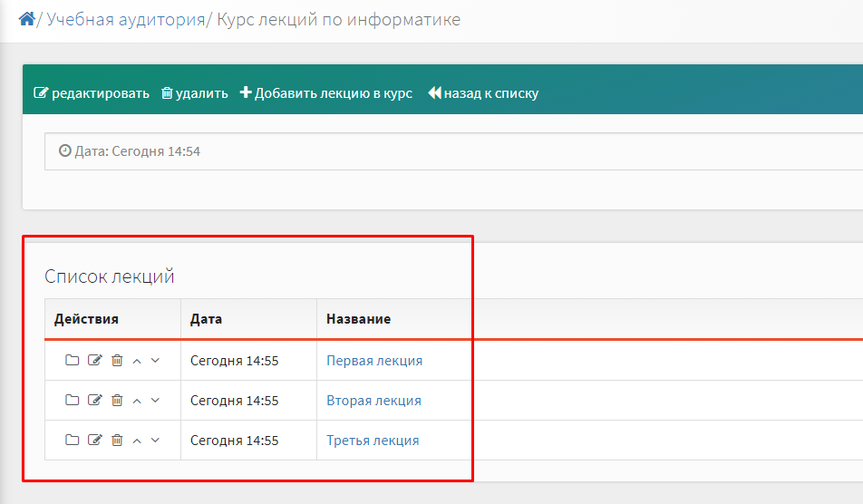Open the Первая лекция link
This screenshot has width=863, height=504.
[x=374, y=361]
